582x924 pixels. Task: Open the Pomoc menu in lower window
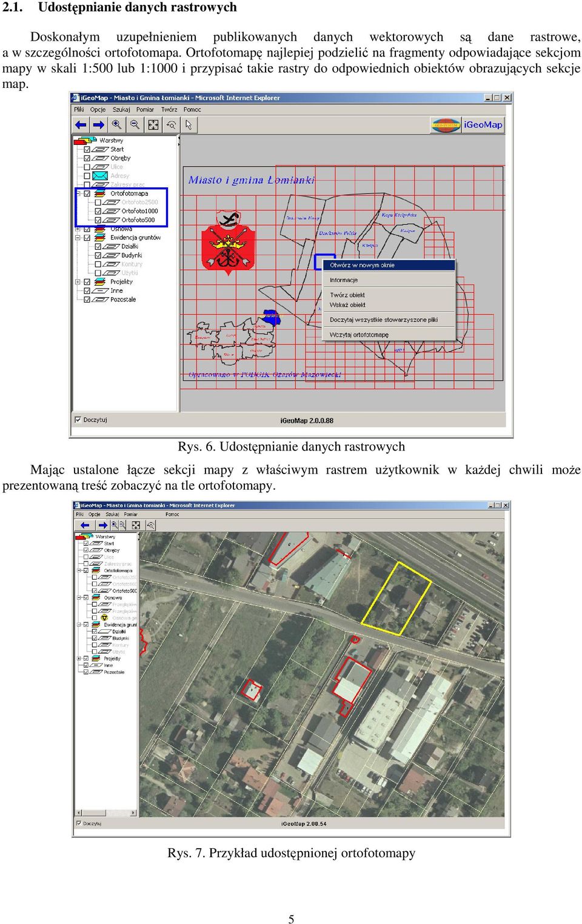tap(172, 514)
